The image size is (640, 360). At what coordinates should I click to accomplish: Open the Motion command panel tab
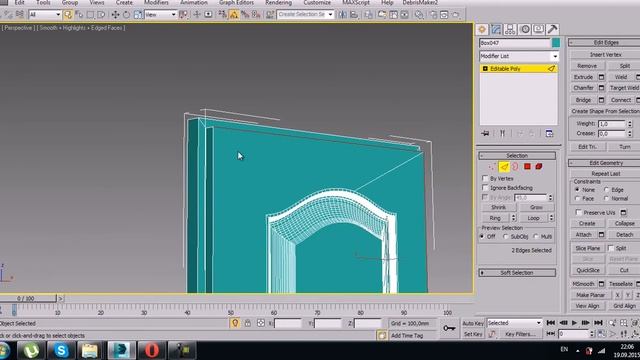pos(525,29)
